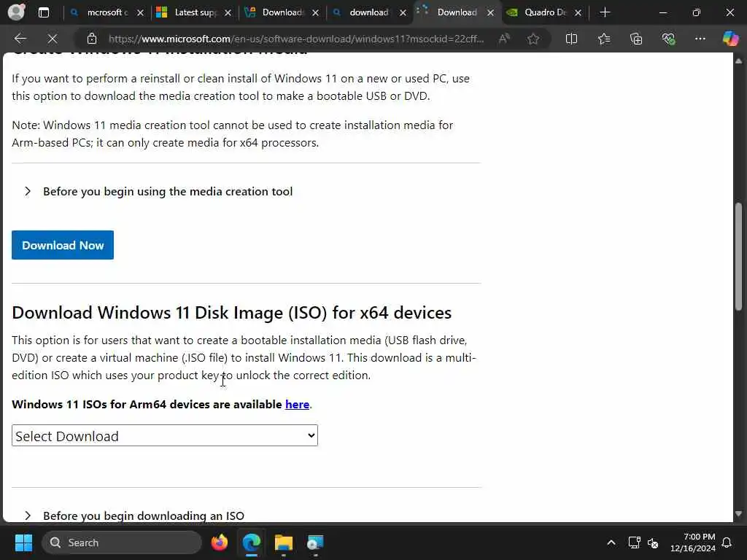Switch to the 'download' search tab
This screenshot has width=747, height=560.
368,12
